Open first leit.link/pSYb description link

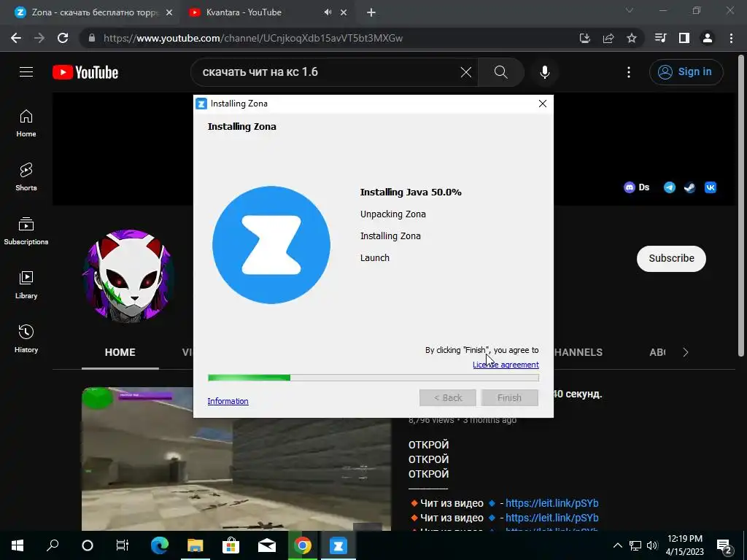pos(551,503)
